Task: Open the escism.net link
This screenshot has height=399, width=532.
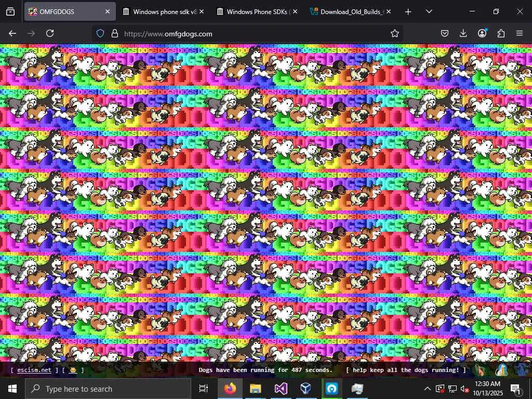Action: pyautogui.click(x=34, y=370)
